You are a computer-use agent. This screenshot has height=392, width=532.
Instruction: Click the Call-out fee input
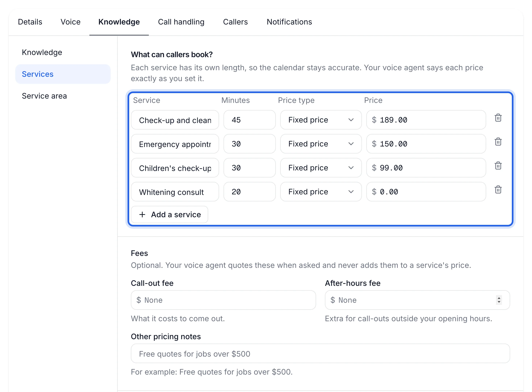tap(223, 300)
